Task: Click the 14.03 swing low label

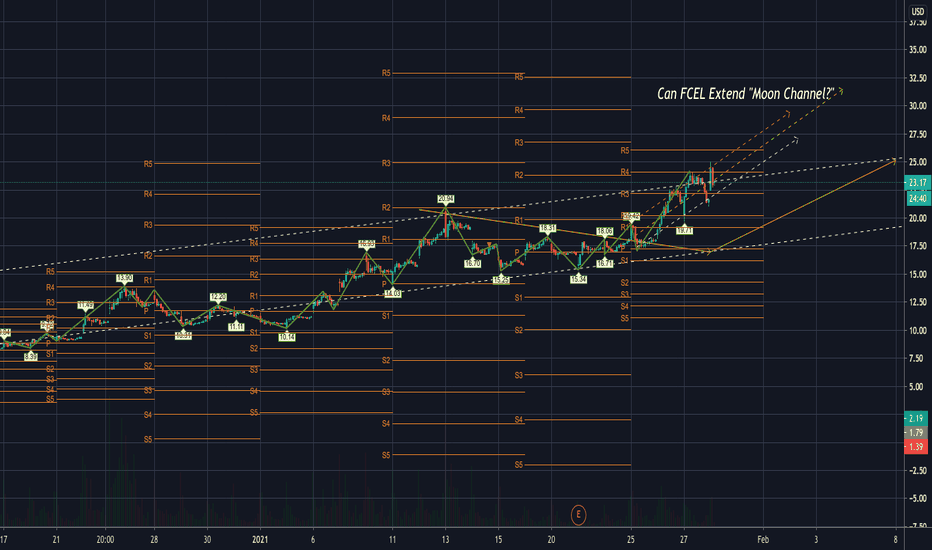Action: coord(393,293)
